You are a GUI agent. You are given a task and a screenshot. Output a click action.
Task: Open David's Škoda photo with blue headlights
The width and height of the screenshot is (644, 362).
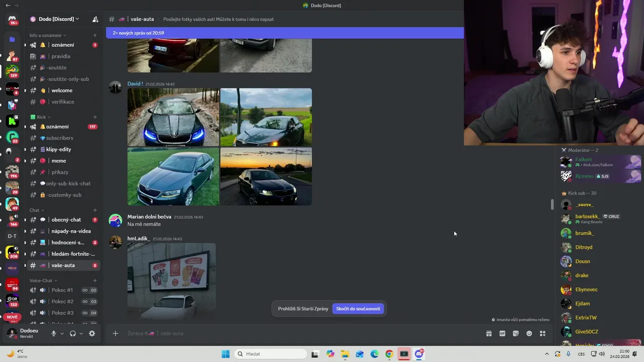point(173,117)
